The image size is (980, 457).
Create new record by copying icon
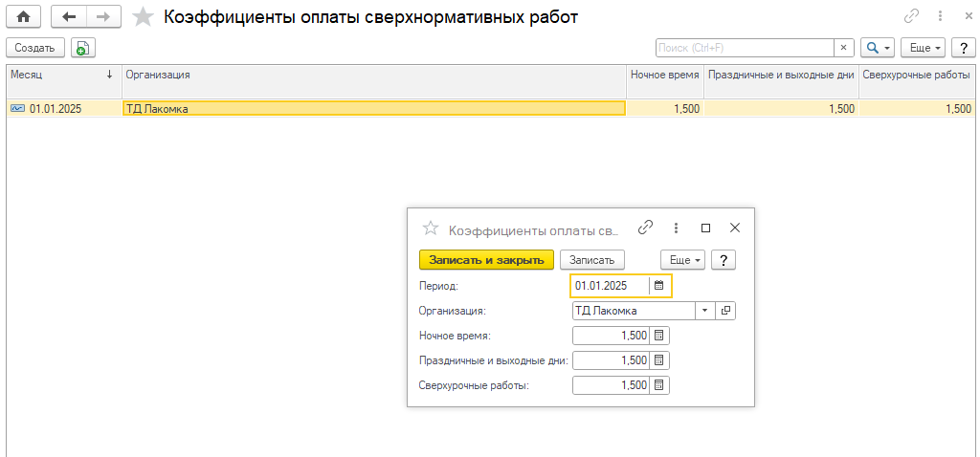coord(83,48)
